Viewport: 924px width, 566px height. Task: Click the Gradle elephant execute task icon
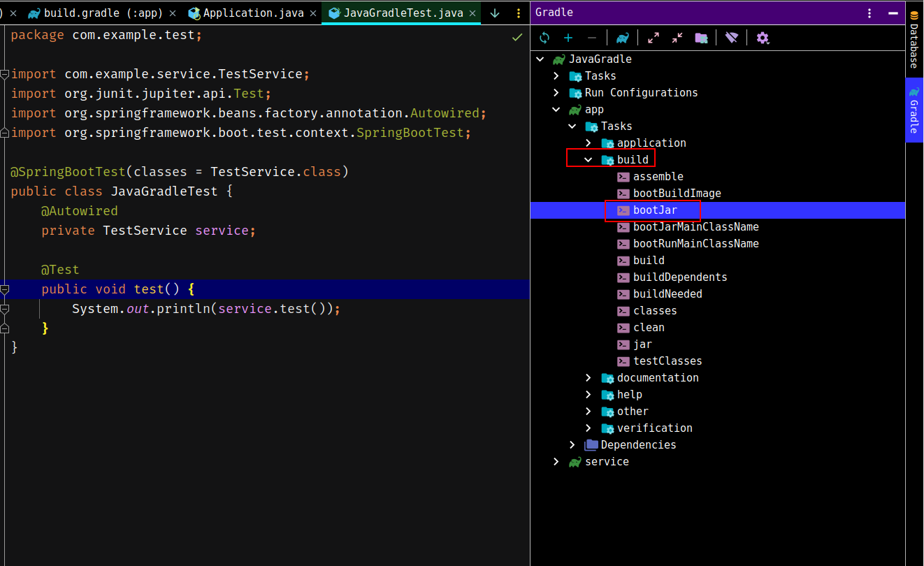tap(622, 38)
